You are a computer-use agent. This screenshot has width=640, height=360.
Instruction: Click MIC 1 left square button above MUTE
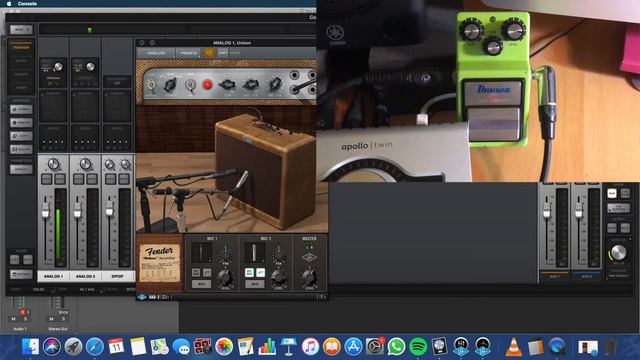coord(196,272)
